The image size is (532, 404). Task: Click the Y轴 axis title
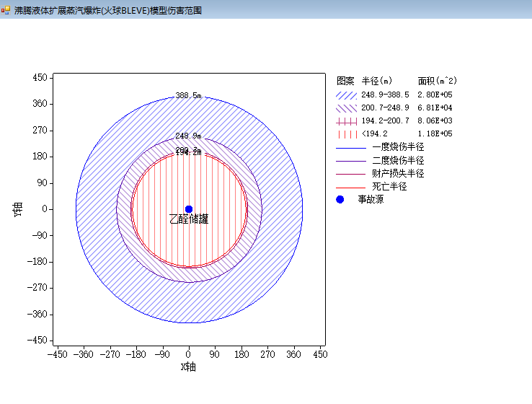pyautogui.click(x=18, y=209)
